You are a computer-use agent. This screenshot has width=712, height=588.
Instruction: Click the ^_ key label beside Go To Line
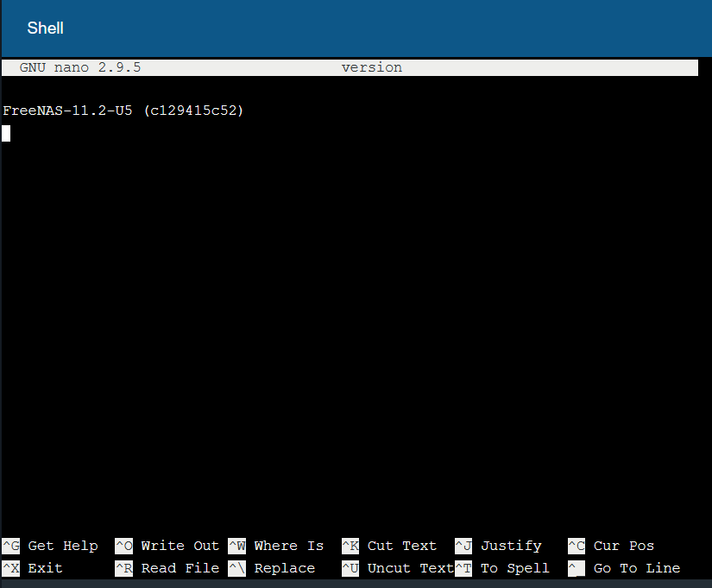coord(577,568)
